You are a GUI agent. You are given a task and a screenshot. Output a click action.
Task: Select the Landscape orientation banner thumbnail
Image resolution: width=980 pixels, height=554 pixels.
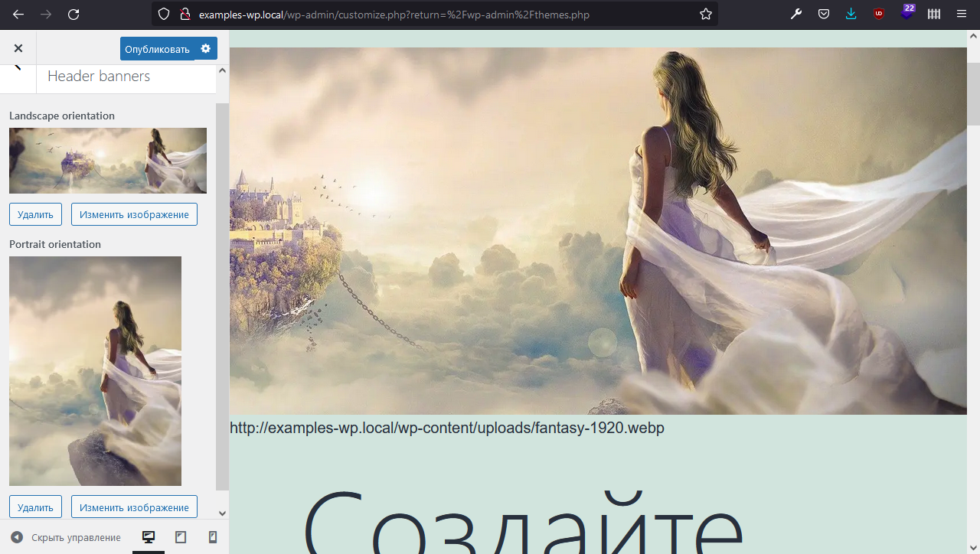[108, 161]
